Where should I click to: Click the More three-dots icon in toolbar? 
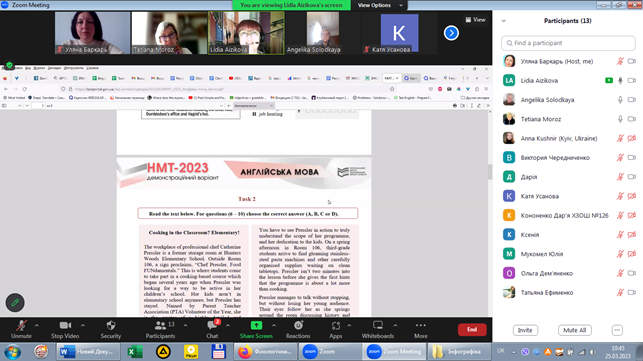click(420, 325)
